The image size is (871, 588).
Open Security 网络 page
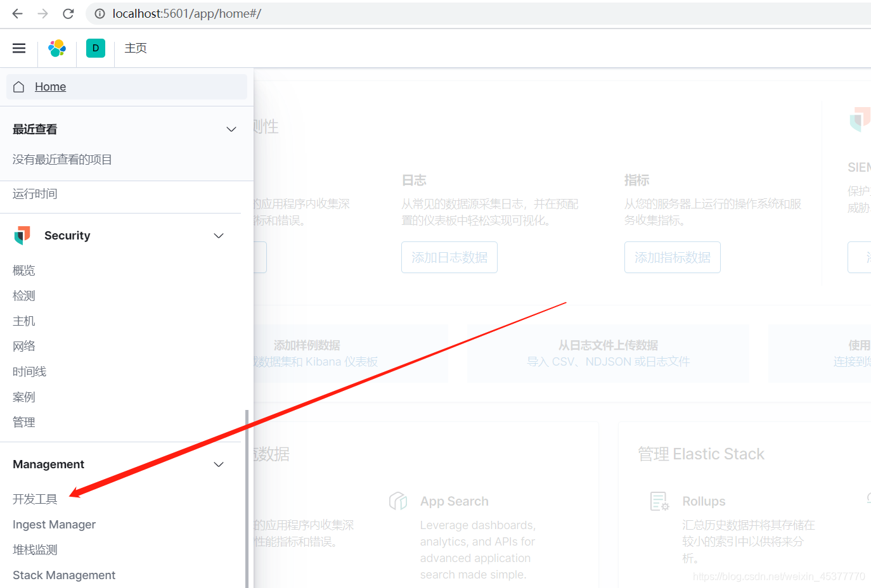click(x=24, y=347)
